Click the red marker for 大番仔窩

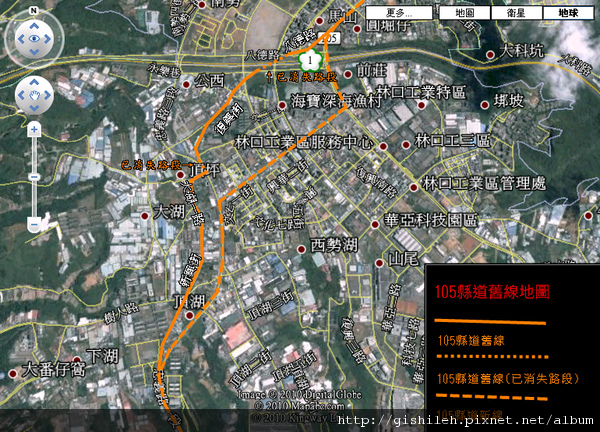pyautogui.click(x=13, y=373)
